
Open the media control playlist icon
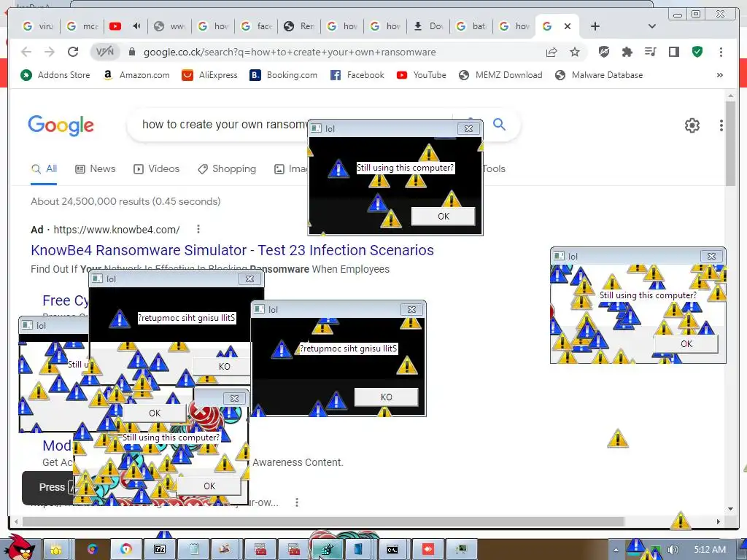[650, 52]
